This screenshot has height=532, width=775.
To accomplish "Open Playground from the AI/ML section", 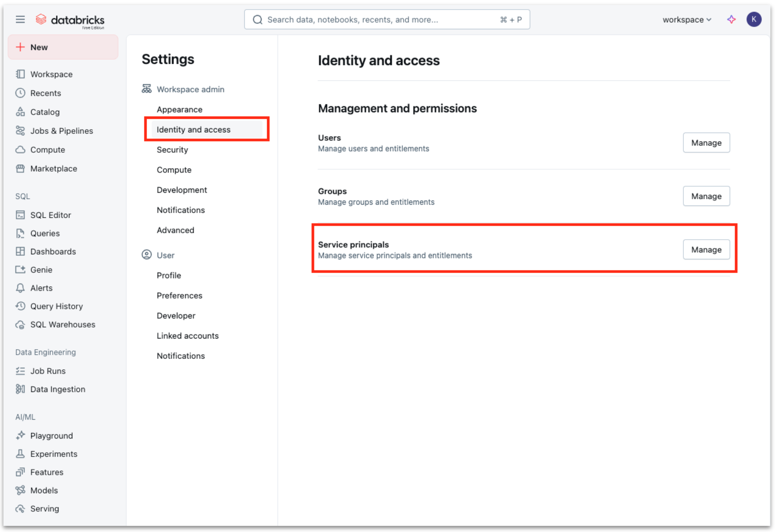I will coord(51,435).
